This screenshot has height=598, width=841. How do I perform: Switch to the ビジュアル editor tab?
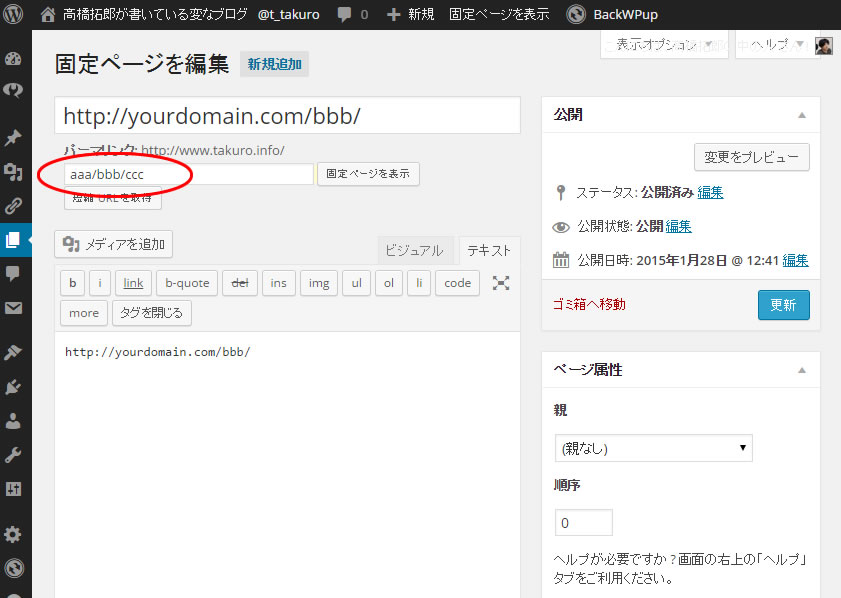[x=414, y=251]
